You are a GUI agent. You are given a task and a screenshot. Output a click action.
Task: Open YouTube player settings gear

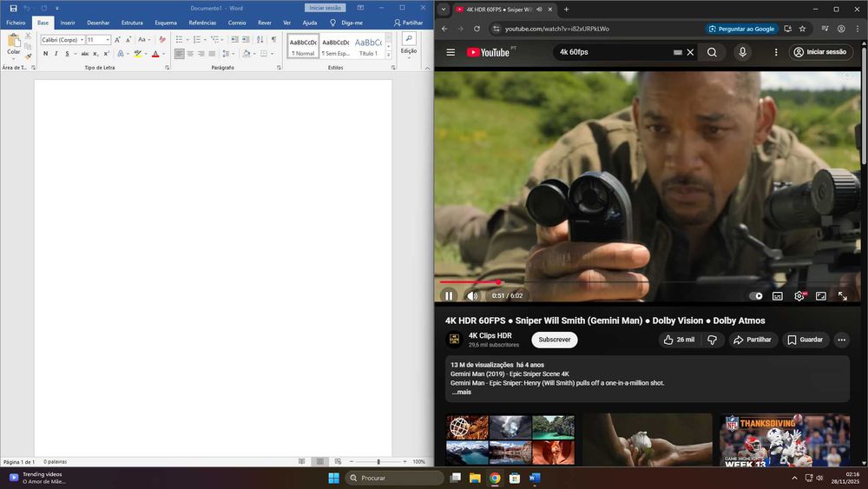click(x=799, y=295)
